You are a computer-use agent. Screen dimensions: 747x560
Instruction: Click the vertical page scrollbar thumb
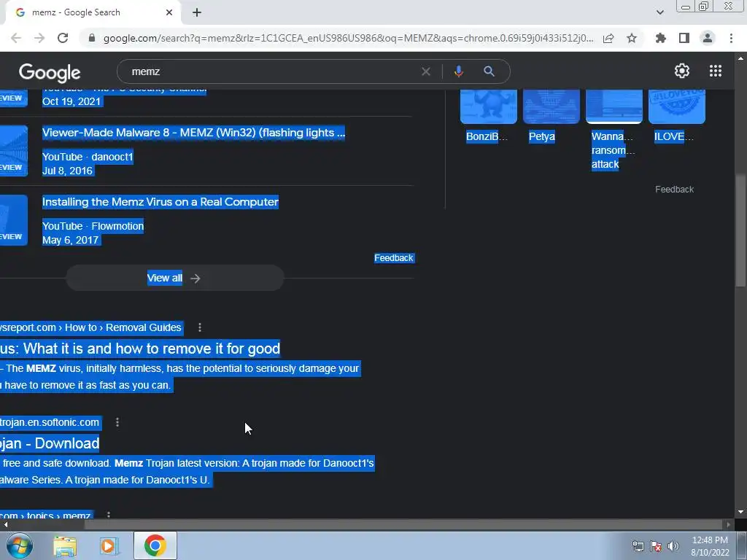[x=740, y=231]
